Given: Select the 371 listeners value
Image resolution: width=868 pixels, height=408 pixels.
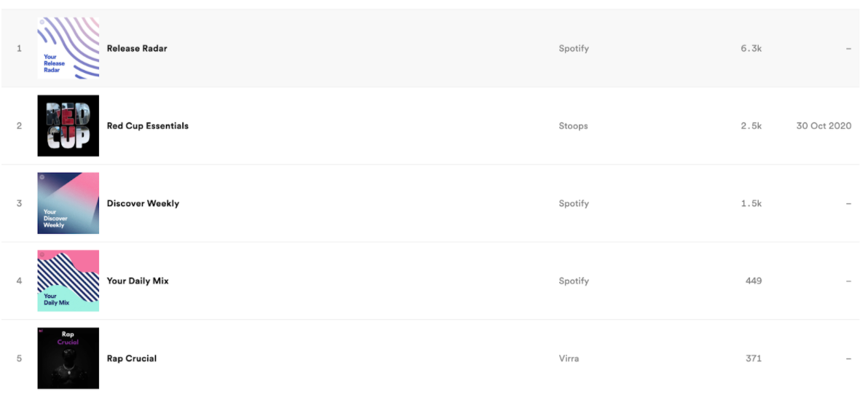Looking at the screenshot, I should coord(754,358).
